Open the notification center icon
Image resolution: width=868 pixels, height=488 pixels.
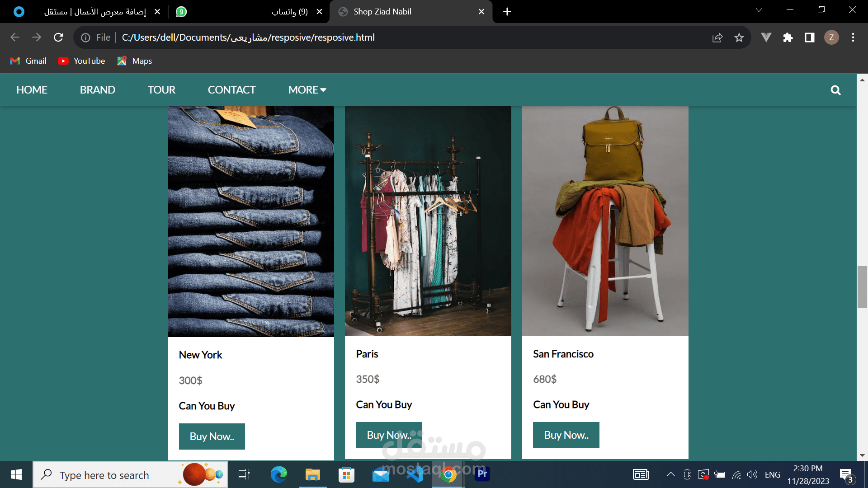click(x=847, y=475)
